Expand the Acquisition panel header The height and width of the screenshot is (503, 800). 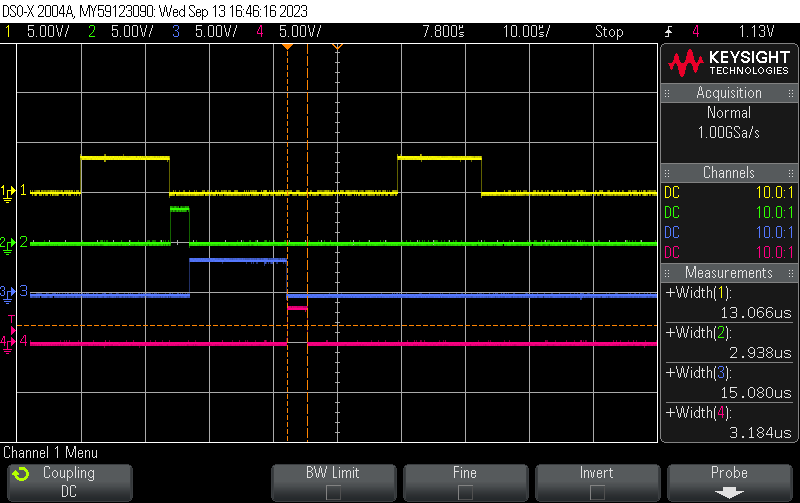(729, 93)
